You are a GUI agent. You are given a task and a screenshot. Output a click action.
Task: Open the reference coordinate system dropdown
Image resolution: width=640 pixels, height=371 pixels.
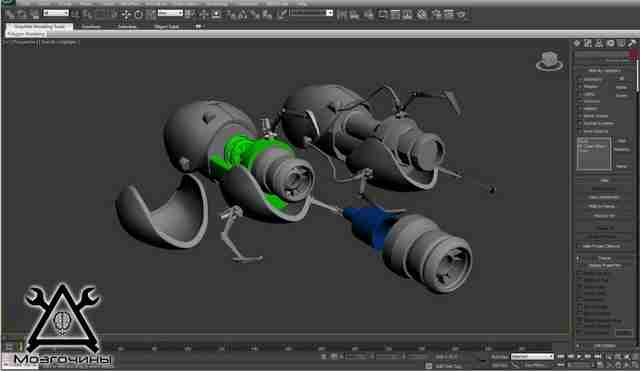(170, 13)
